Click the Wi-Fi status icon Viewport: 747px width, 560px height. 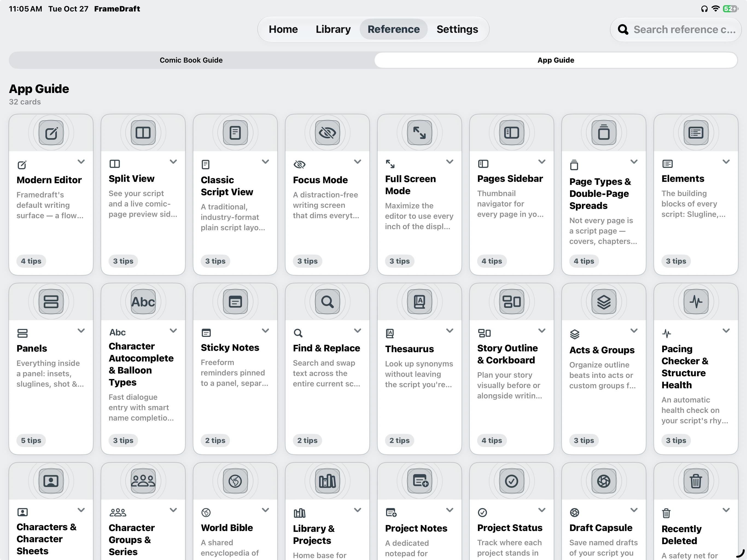715,9
